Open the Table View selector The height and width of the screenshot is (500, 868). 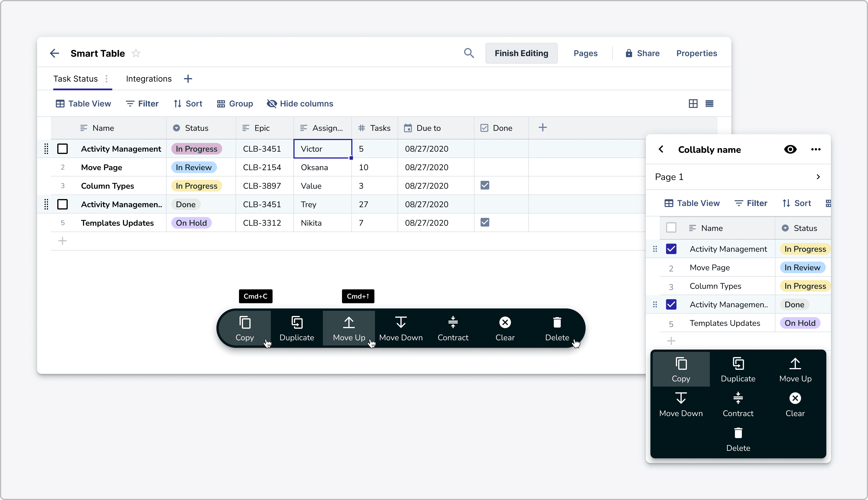pyautogui.click(x=83, y=104)
